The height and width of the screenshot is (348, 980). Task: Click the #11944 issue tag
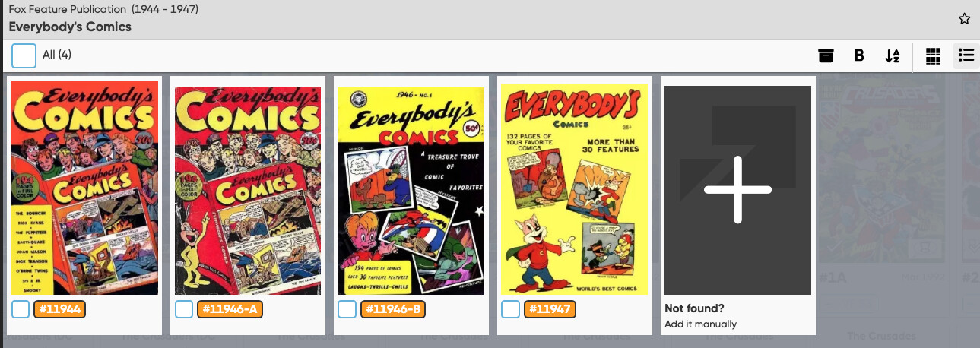60,309
